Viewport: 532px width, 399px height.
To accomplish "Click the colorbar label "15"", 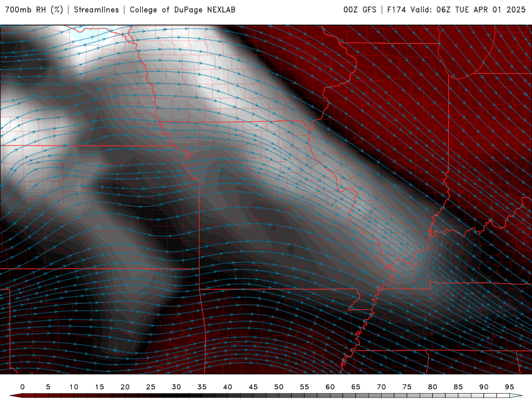I will click(x=99, y=387).
